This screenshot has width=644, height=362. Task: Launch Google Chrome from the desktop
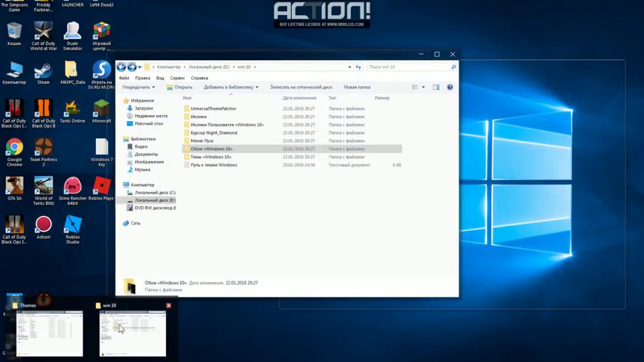(x=15, y=152)
